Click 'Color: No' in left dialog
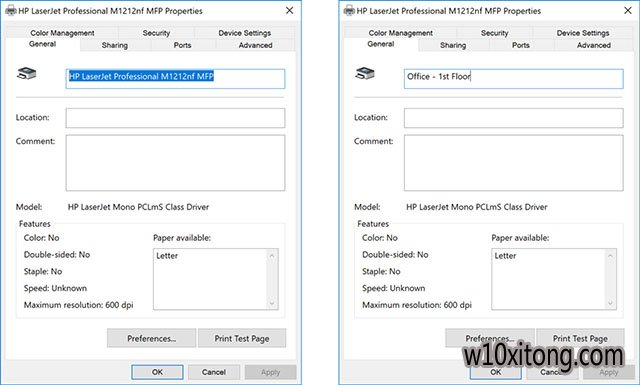This screenshot has height=385, width=640. coord(41,238)
